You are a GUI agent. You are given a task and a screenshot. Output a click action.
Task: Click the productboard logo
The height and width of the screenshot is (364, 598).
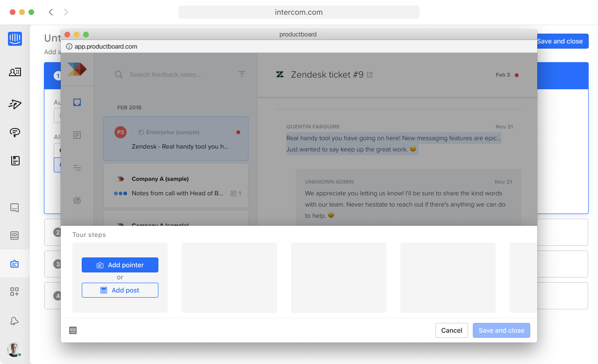77,69
